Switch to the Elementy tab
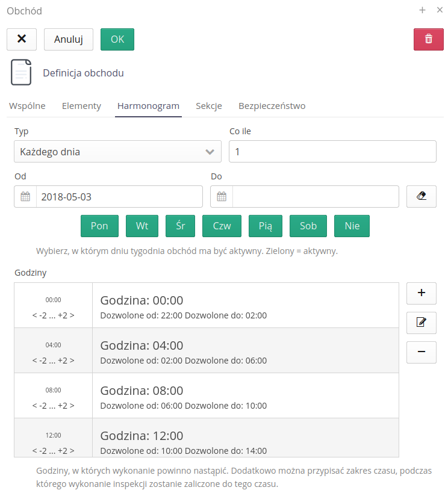 (x=81, y=106)
